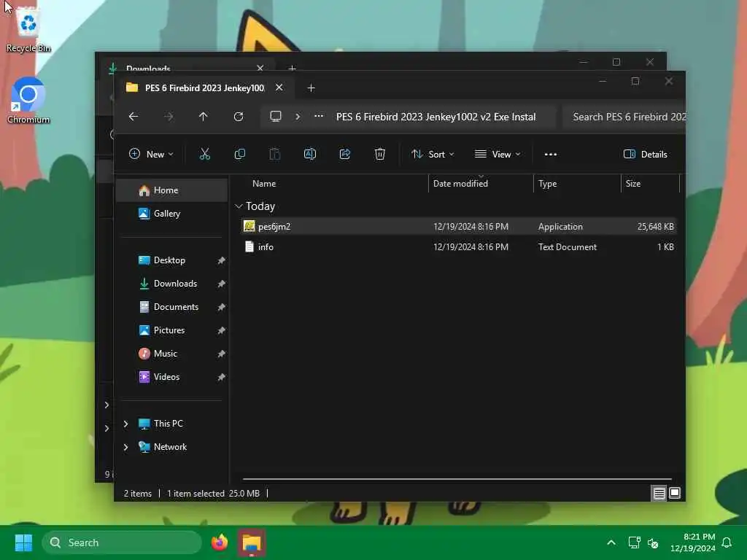Viewport: 747px width, 560px height.
Task: Open notifications bell in system tray
Action: (x=727, y=542)
